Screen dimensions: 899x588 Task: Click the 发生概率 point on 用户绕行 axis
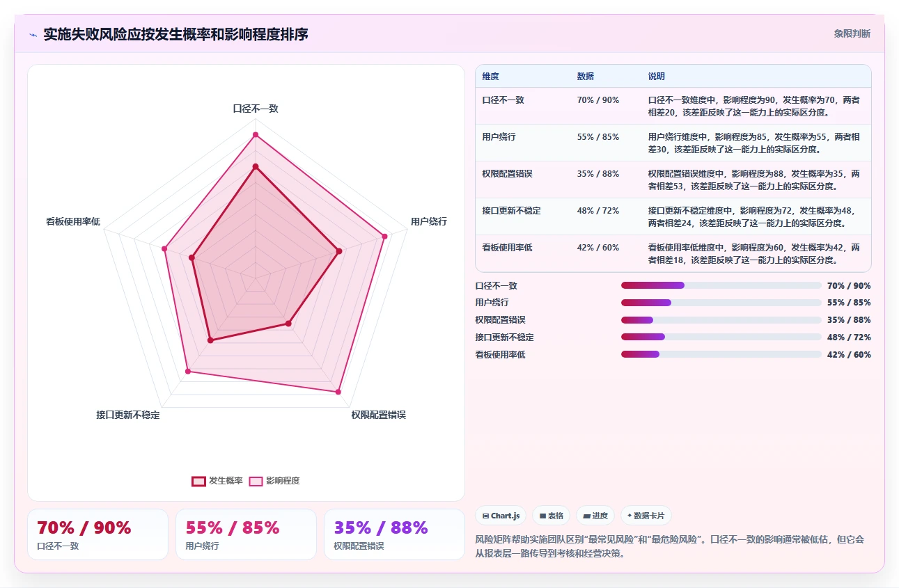point(339,251)
